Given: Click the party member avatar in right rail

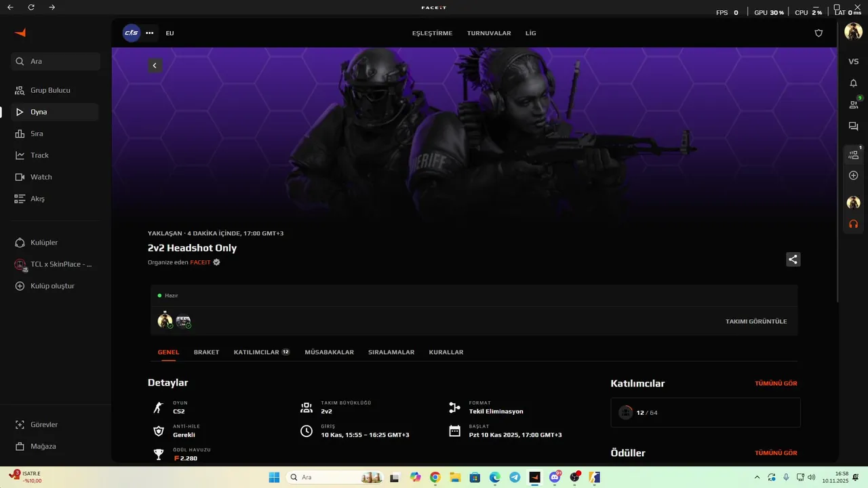Looking at the screenshot, I should click(854, 203).
